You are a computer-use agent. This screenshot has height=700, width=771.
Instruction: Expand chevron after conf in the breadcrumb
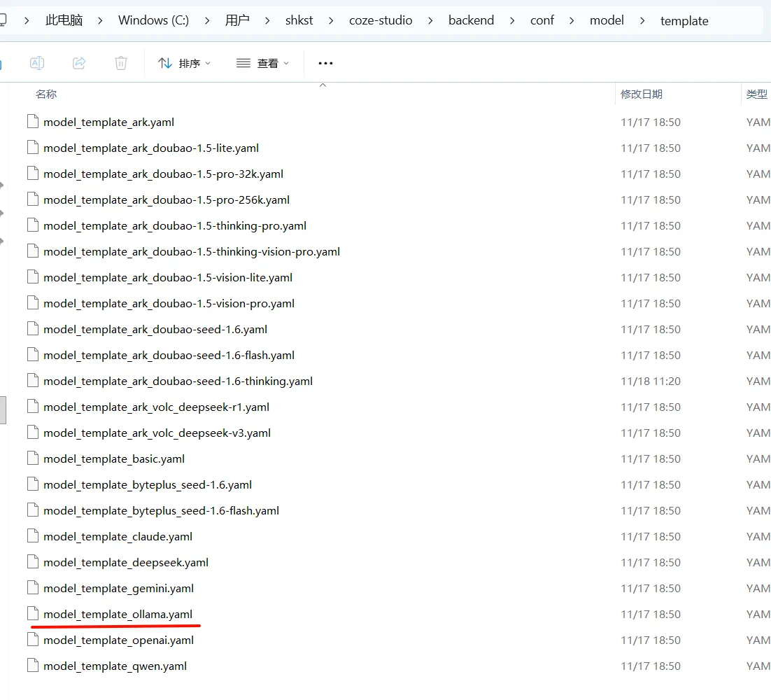tap(572, 21)
